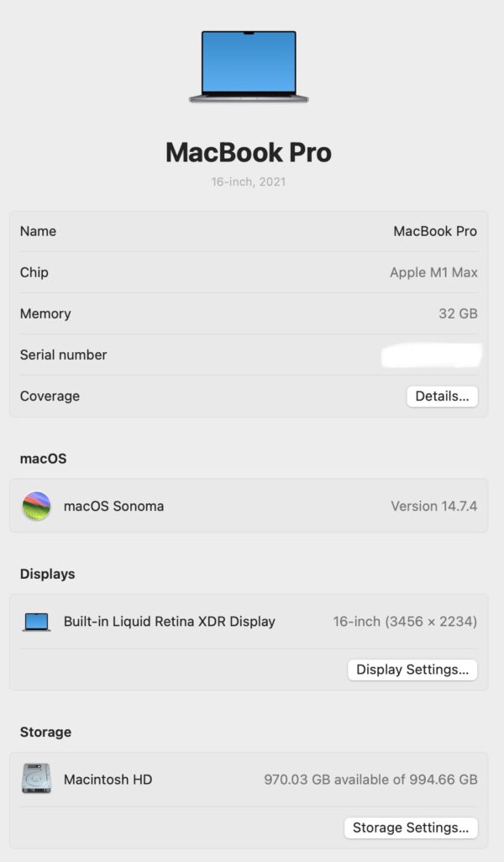The image size is (504, 862).
Task: Click the 16-inch resolution text
Action: click(405, 622)
